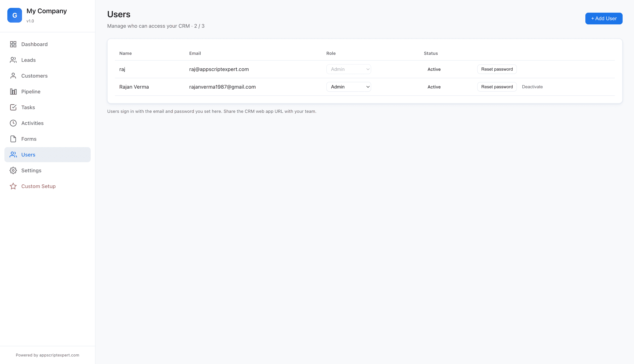The width and height of the screenshot is (634, 364).
Task: Open the Role dropdown for Rajan Verma
Action: click(349, 87)
